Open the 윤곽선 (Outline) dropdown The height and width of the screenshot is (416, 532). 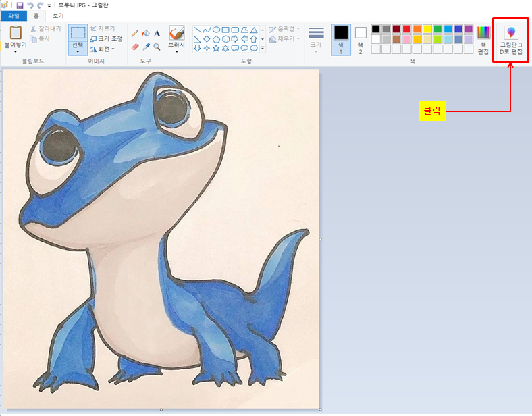(x=284, y=29)
